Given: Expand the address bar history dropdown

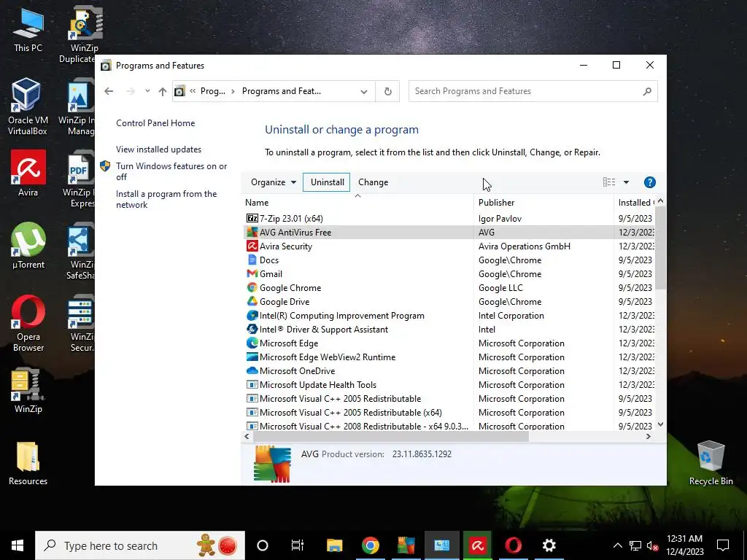Looking at the screenshot, I should point(364,91).
